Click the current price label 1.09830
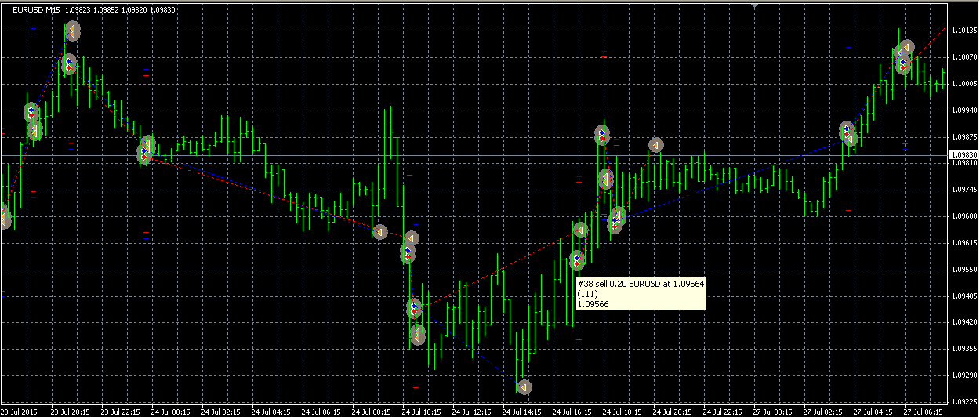This screenshot has height=417, width=980. pos(963,156)
